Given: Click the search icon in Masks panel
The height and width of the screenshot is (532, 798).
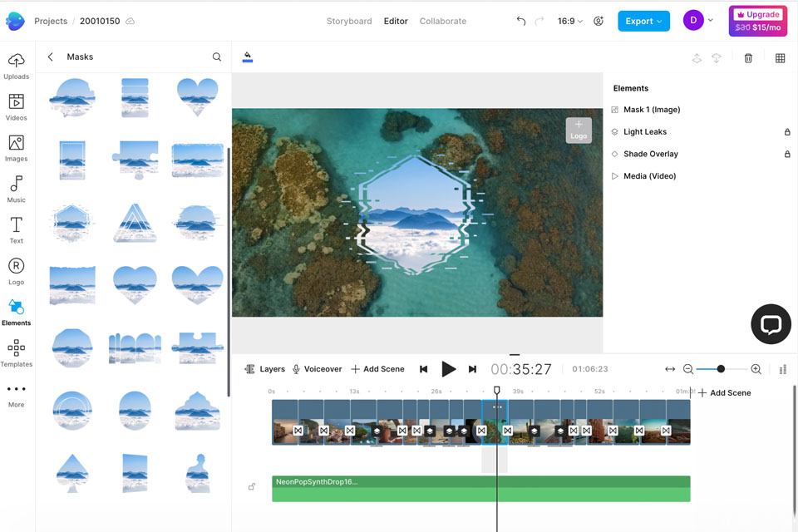Looking at the screenshot, I should coord(217,57).
